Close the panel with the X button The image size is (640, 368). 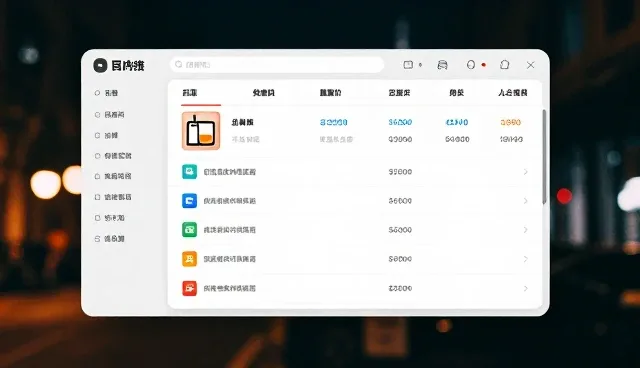click(531, 65)
